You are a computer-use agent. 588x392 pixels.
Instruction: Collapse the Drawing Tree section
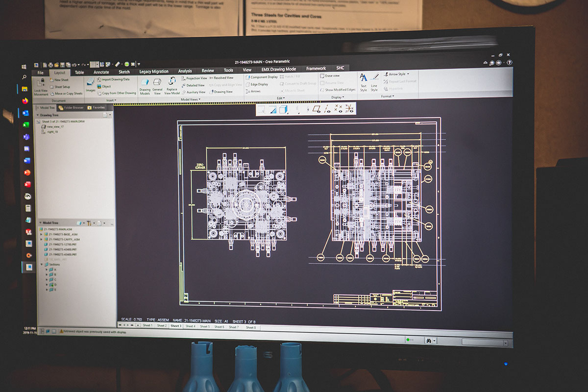[37, 115]
